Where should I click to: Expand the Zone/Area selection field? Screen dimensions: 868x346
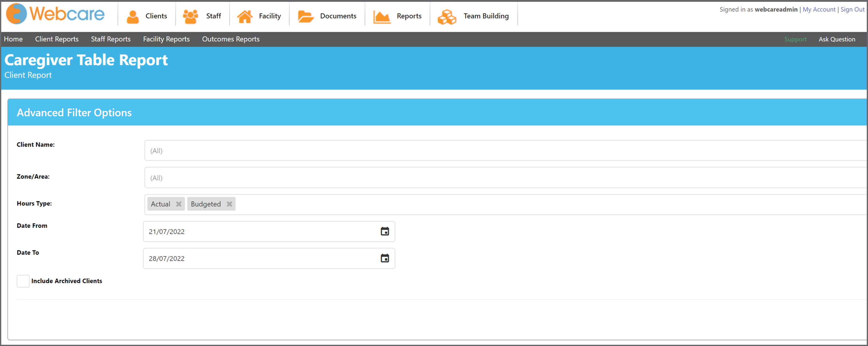click(505, 178)
